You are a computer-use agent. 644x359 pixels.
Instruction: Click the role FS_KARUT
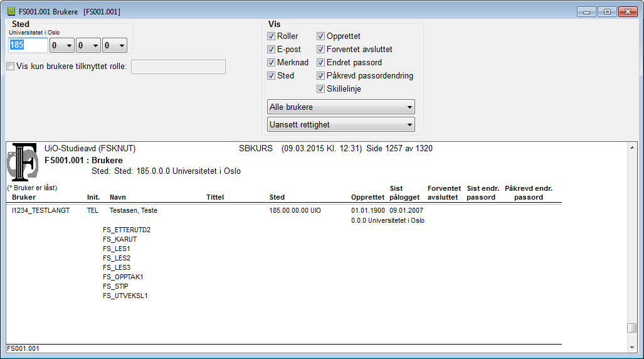120,239
